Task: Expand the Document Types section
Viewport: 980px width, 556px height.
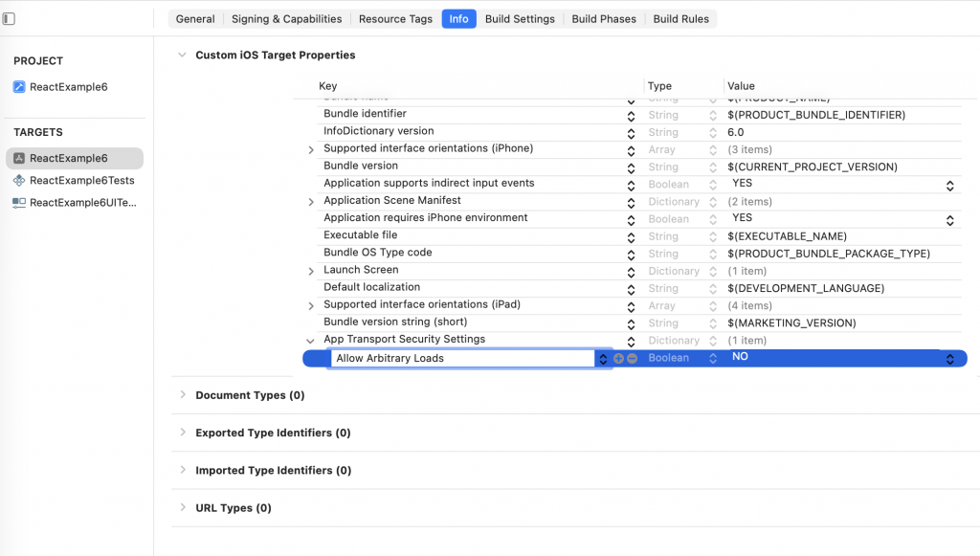Action: 183,394
